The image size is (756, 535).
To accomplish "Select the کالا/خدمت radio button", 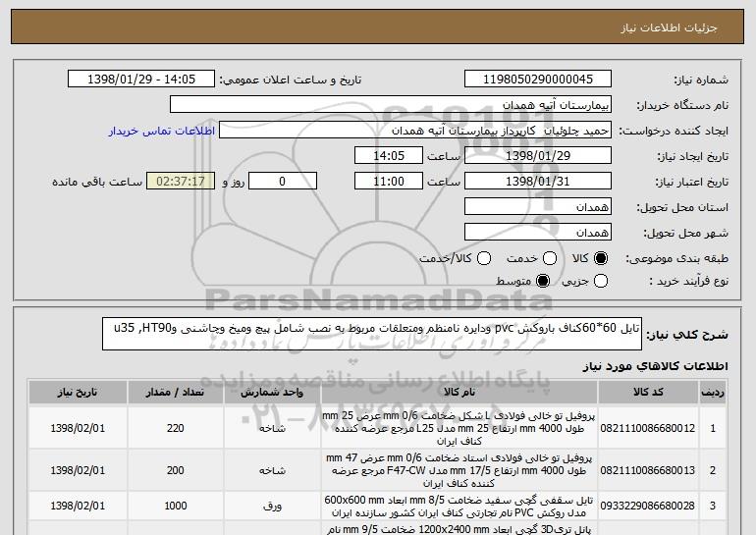I will click(484, 258).
